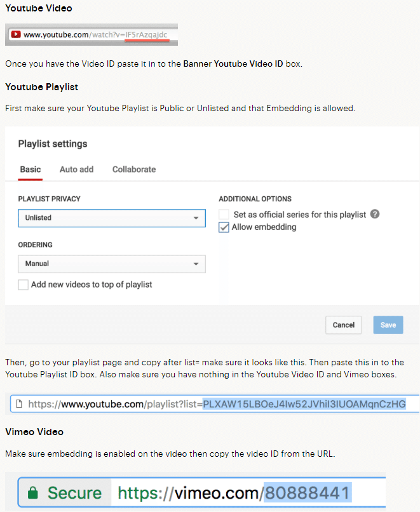Switch to the Basic tab

coord(30,170)
